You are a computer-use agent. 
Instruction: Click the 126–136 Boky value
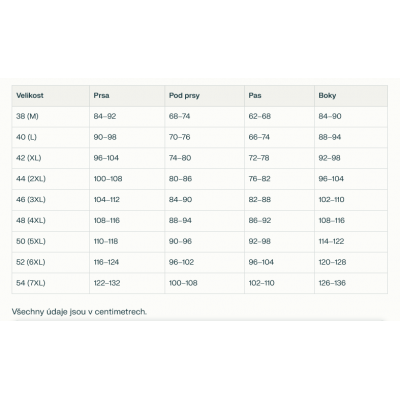332,283
